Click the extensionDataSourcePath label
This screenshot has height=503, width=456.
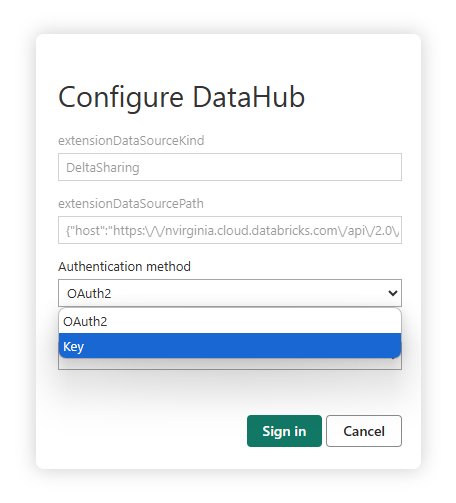pyautogui.click(x=131, y=204)
